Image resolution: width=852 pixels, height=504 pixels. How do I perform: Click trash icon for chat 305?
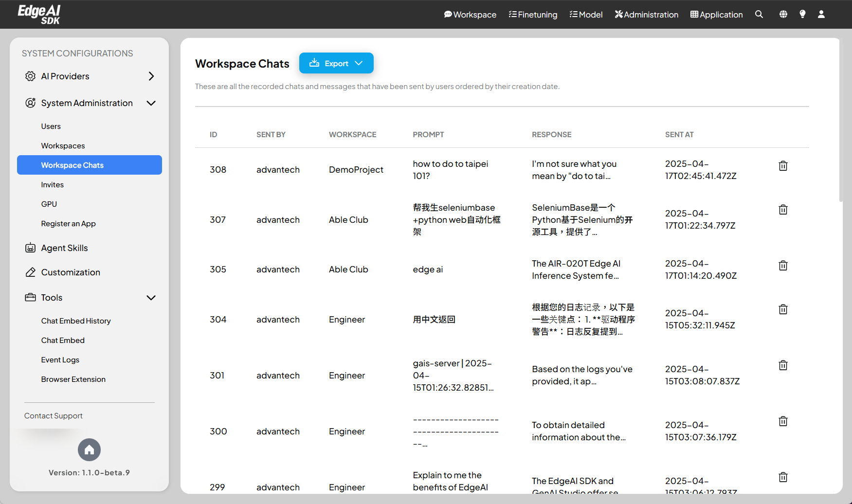coord(783,266)
